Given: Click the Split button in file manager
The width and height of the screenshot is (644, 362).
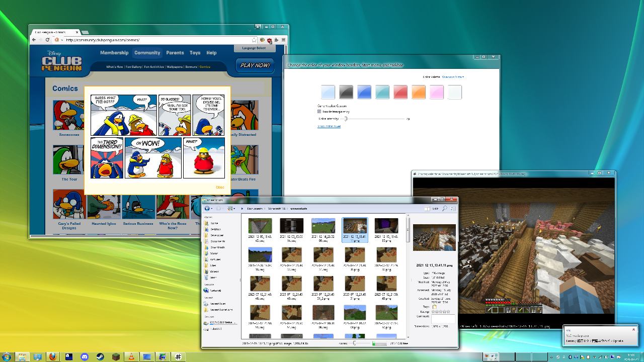Looking at the screenshot, I should pos(431,208).
